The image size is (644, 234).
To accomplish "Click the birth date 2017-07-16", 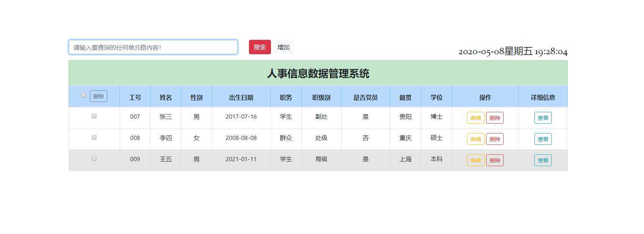I will (241, 117).
